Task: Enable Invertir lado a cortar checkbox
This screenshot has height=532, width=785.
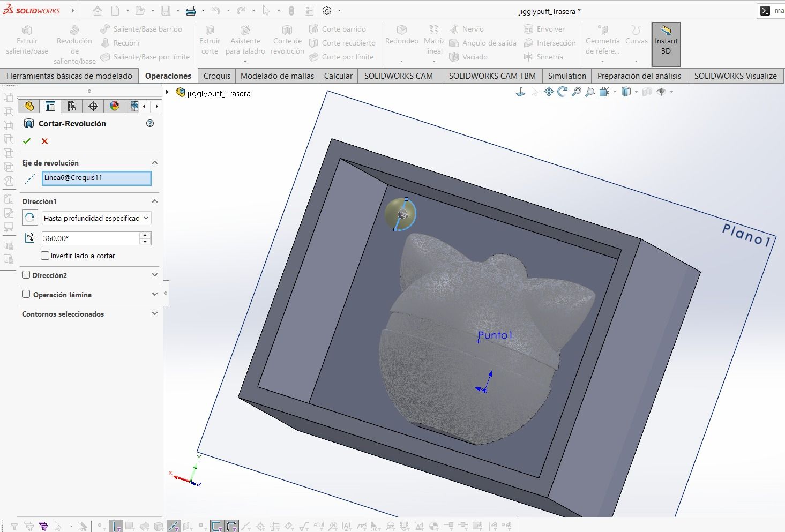Action: click(x=45, y=256)
